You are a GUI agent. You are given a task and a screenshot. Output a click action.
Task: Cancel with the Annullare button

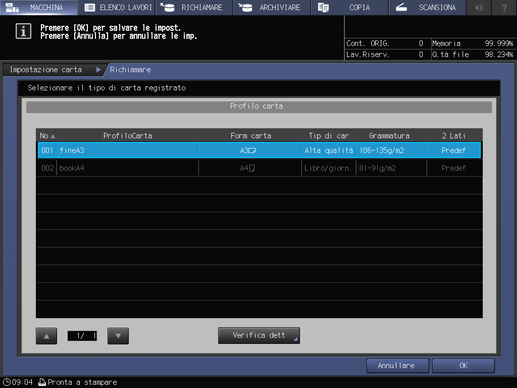pyautogui.click(x=397, y=366)
